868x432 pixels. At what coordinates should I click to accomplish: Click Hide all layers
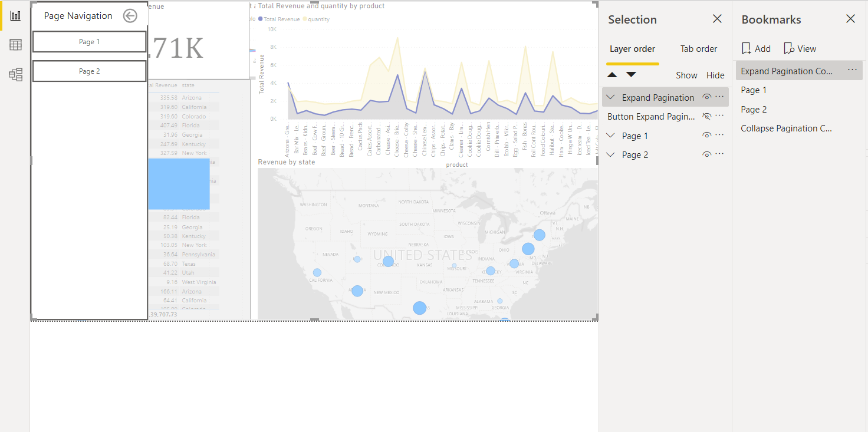[715, 75]
